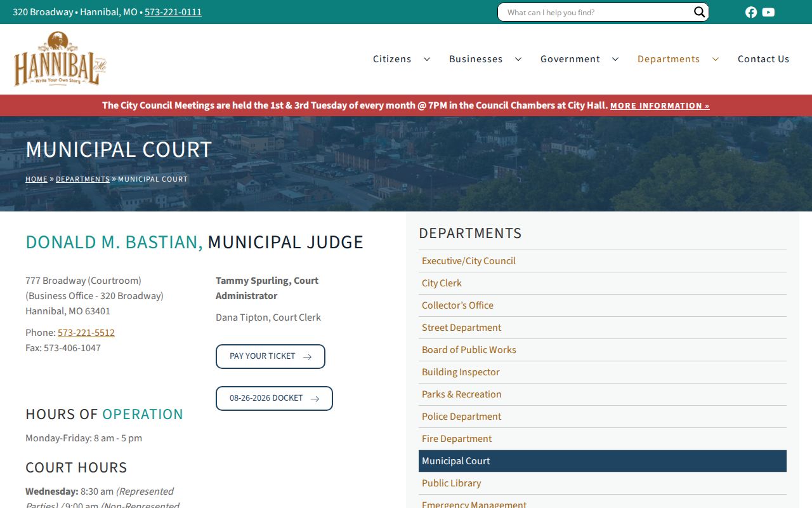Open the Board of Public Works page
The width and height of the screenshot is (812, 508).
[469, 350]
